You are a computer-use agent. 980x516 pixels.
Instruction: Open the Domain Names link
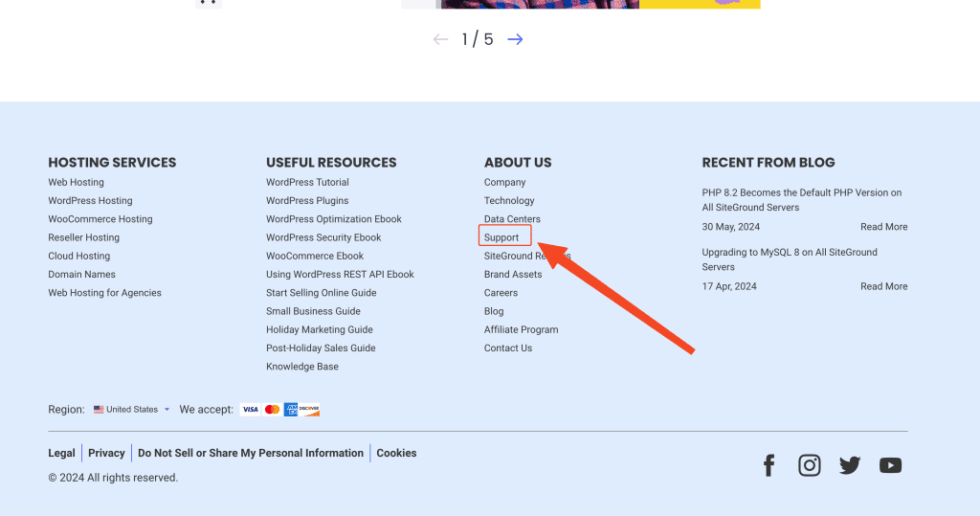pos(81,275)
